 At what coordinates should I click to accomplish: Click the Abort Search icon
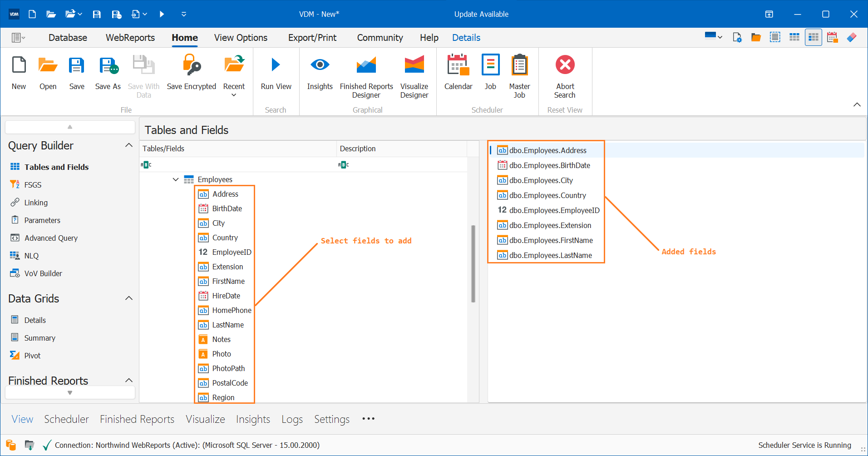click(x=565, y=65)
